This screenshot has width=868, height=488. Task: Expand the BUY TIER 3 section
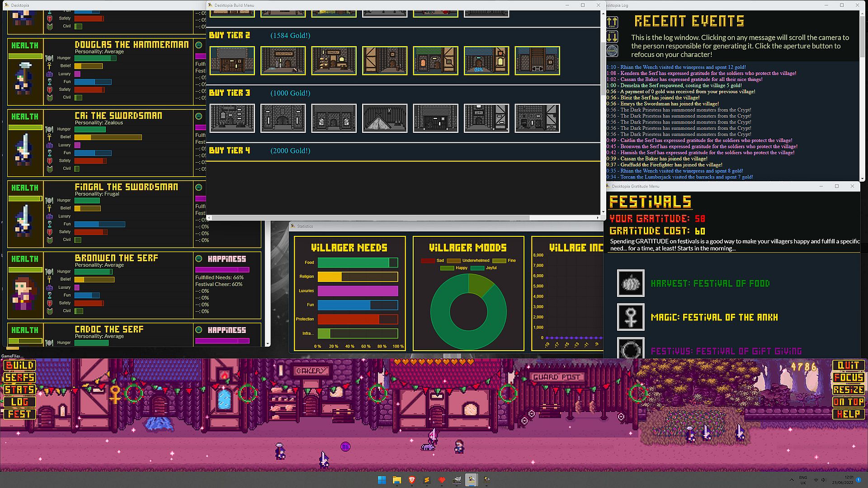pyautogui.click(x=229, y=93)
